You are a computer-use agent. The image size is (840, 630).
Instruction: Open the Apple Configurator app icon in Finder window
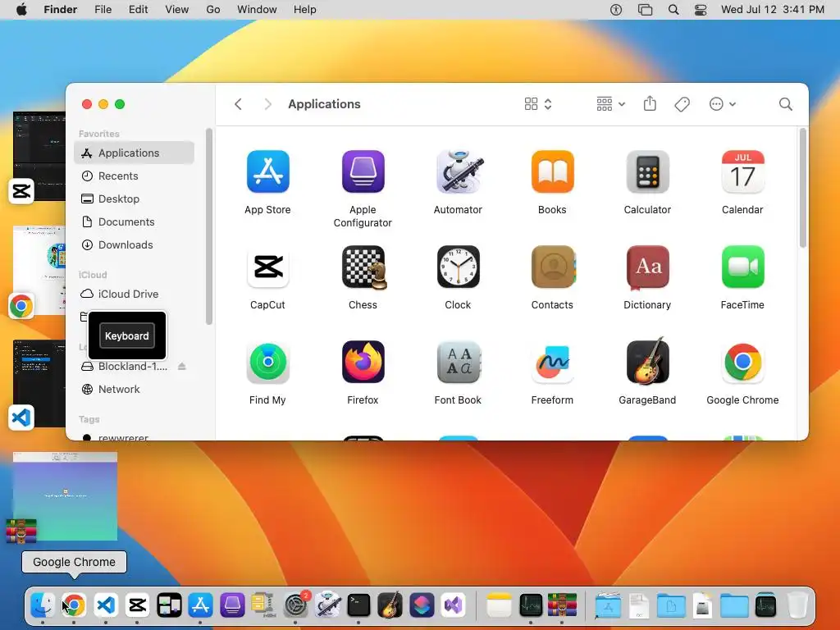(363, 171)
